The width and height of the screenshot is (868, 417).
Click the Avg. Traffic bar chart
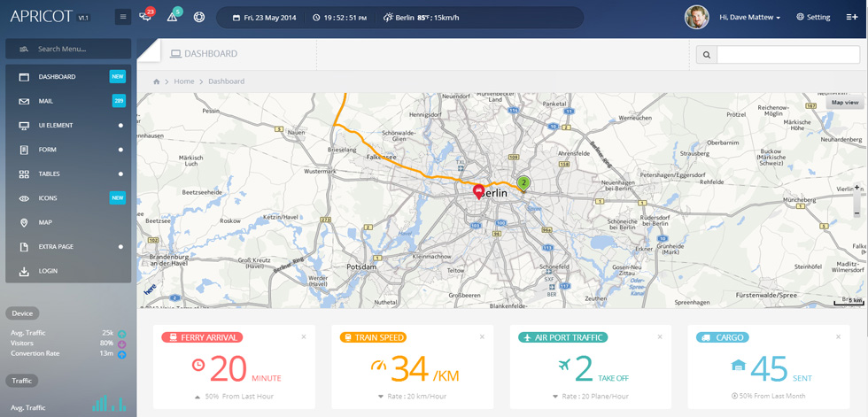click(x=109, y=403)
